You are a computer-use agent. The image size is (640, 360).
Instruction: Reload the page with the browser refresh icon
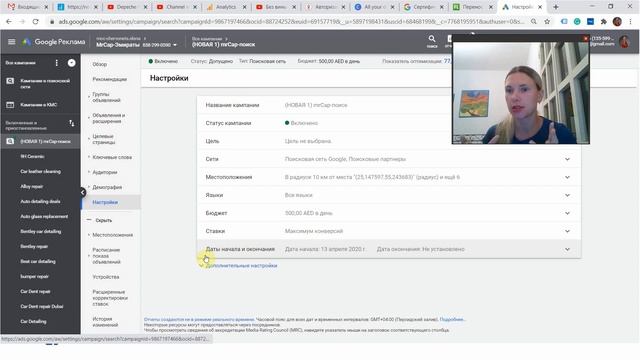click(36, 22)
